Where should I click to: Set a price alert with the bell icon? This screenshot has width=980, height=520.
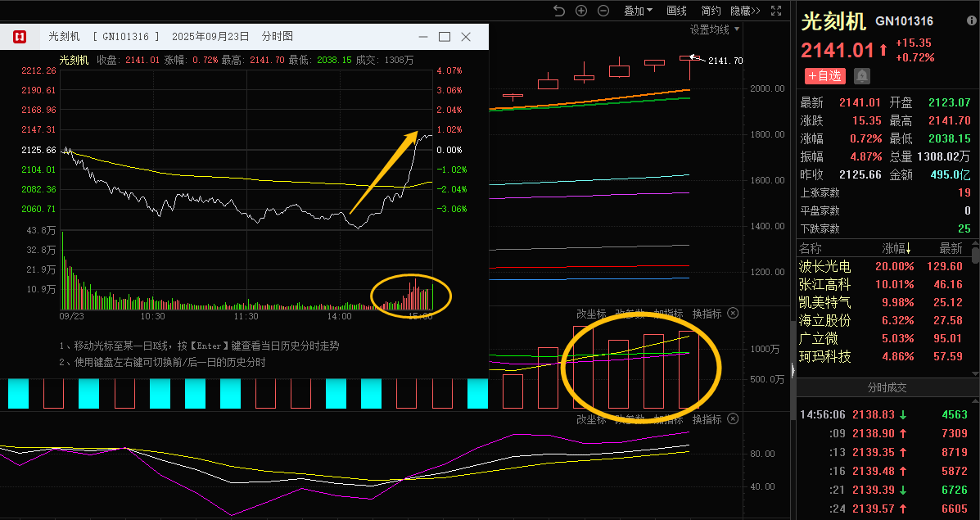coord(862,76)
